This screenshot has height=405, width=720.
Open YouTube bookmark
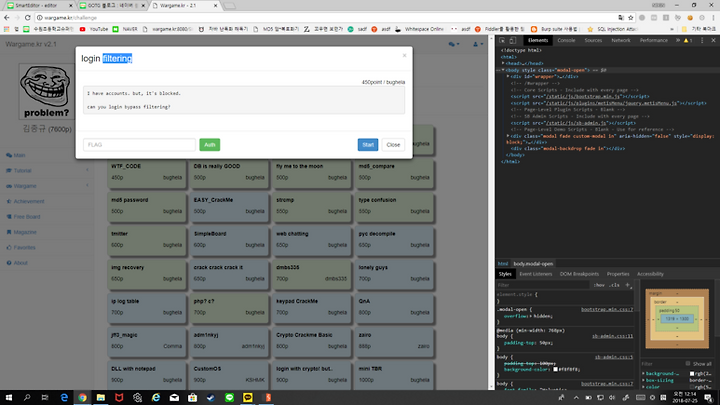tap(94, 29)
